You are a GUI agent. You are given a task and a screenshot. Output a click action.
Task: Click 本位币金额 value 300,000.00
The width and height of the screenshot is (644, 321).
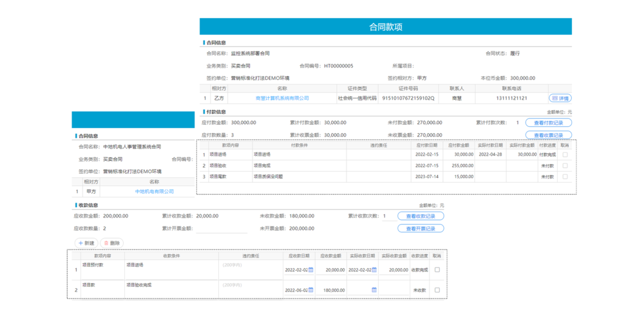(523, 78)
